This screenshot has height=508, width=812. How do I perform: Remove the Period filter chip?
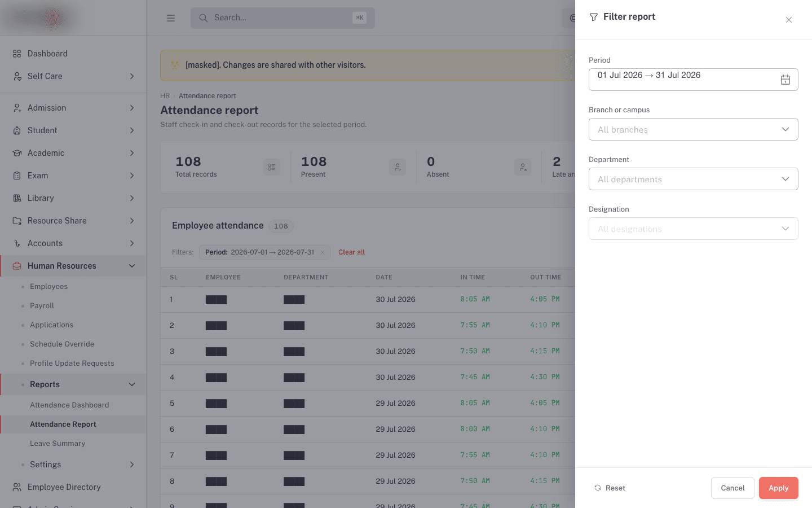323,252
